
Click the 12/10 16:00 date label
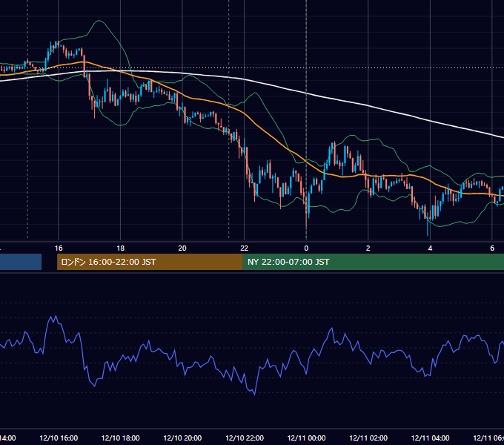[x=59, y=438]
